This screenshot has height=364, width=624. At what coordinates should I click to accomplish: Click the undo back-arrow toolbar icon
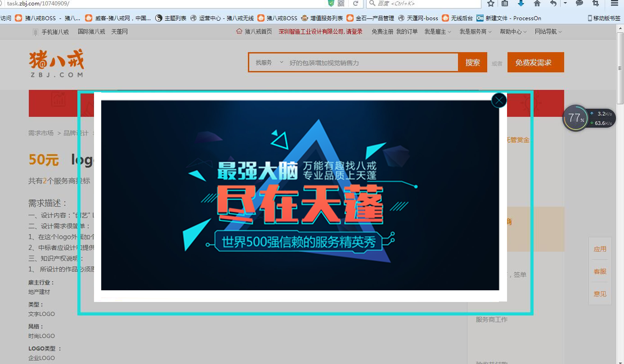coord(553,3)
